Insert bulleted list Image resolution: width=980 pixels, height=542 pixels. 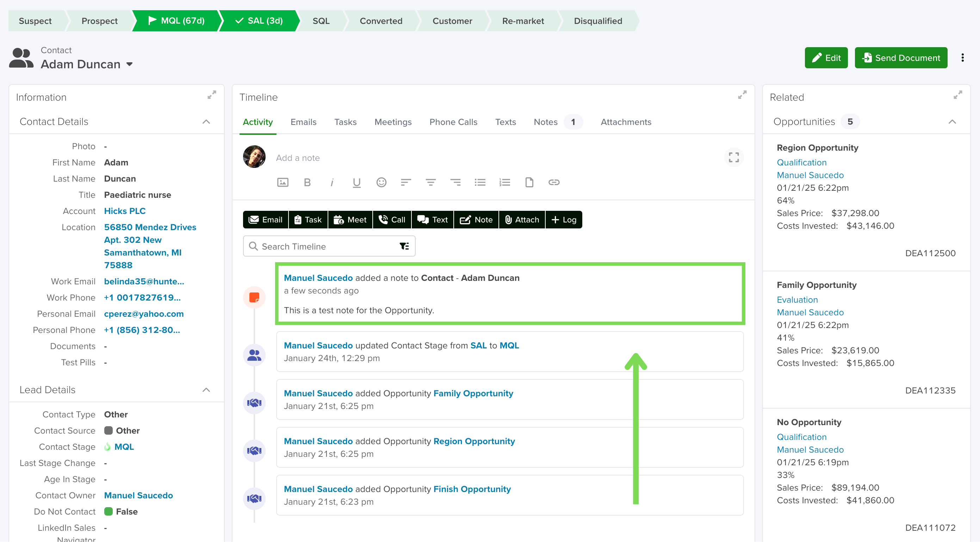tap(480, 182)
